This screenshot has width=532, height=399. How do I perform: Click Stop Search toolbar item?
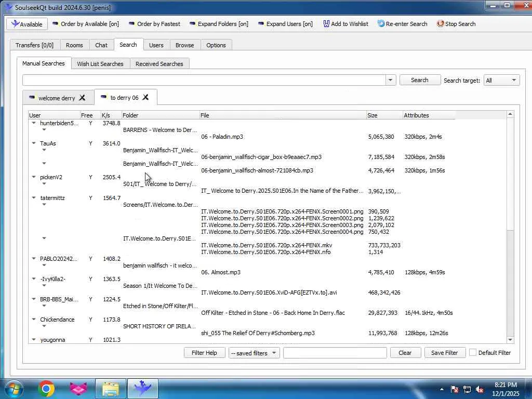[x=456, y=24]
